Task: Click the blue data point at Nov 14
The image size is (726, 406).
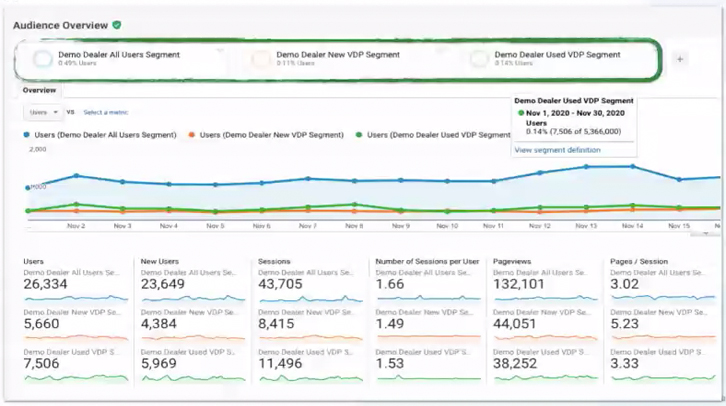Action: coord(633,167)
